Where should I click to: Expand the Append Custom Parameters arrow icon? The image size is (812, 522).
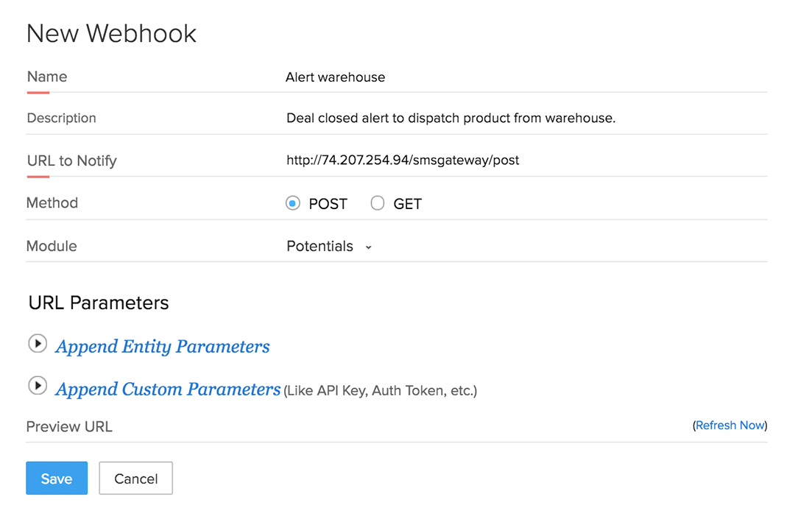tap(38, 386)
